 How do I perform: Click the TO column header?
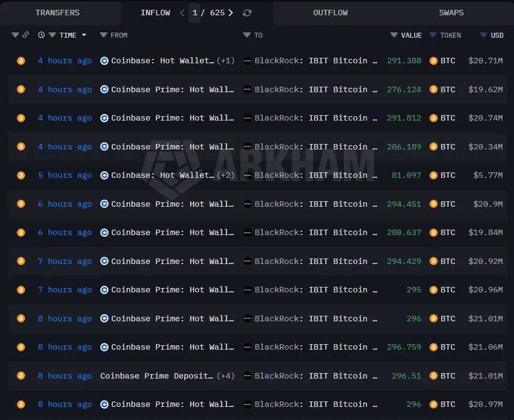click(x=258, y=35)
